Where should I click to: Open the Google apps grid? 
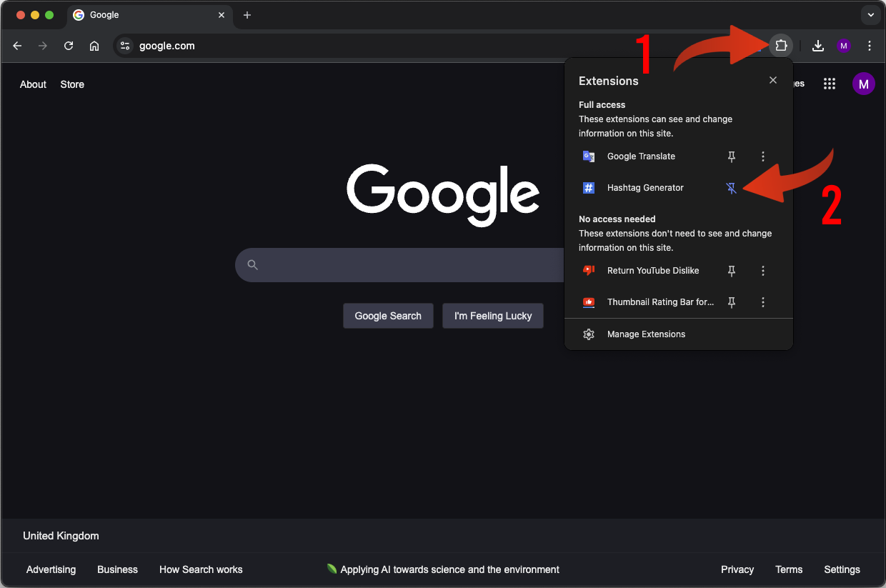[x=830, y=84]
